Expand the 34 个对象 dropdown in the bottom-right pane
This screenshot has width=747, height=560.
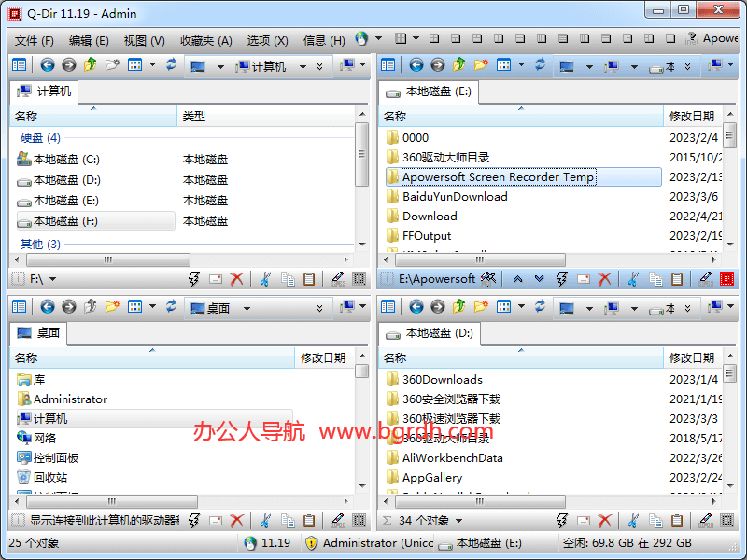(x=458, y=521)
